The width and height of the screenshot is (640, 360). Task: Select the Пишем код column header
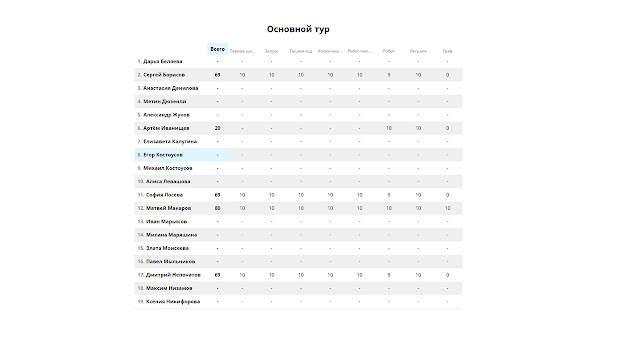[301, 51]
